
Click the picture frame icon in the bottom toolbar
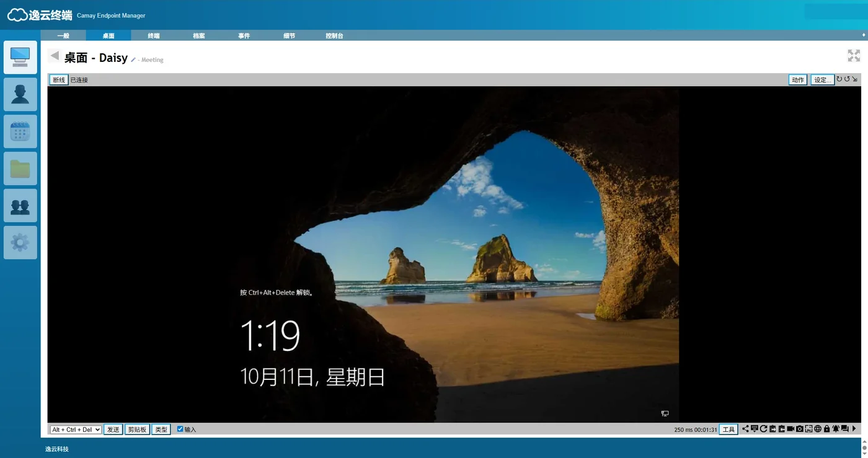808,429
